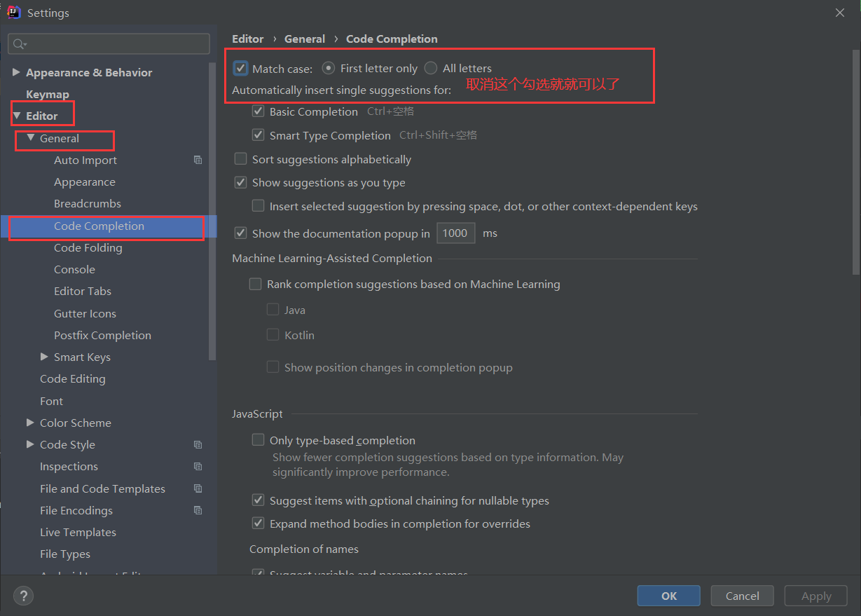Click the documentation popup delay field

pos(456,233)
